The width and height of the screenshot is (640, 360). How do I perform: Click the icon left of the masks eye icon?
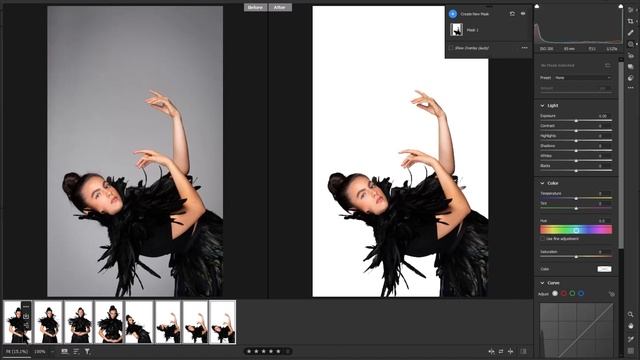pyautogui.click(x=512, y=14)
